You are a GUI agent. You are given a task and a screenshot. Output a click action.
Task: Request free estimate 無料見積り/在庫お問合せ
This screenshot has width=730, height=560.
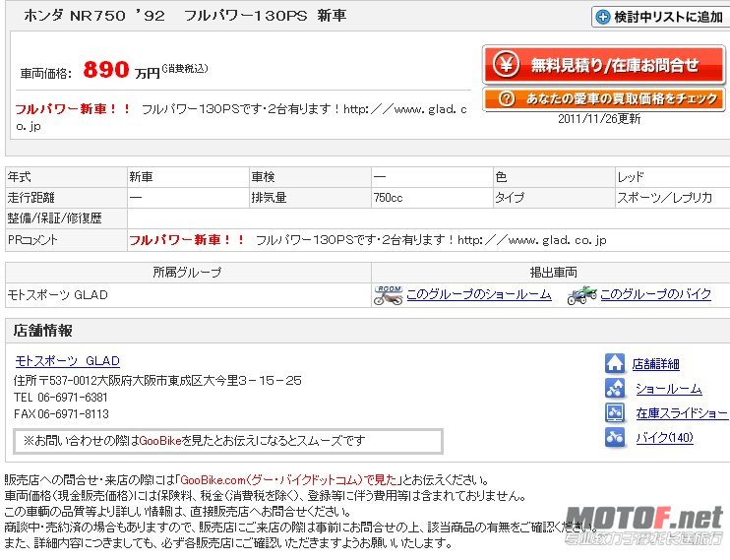pyautogui.click(x=604, y=64)
